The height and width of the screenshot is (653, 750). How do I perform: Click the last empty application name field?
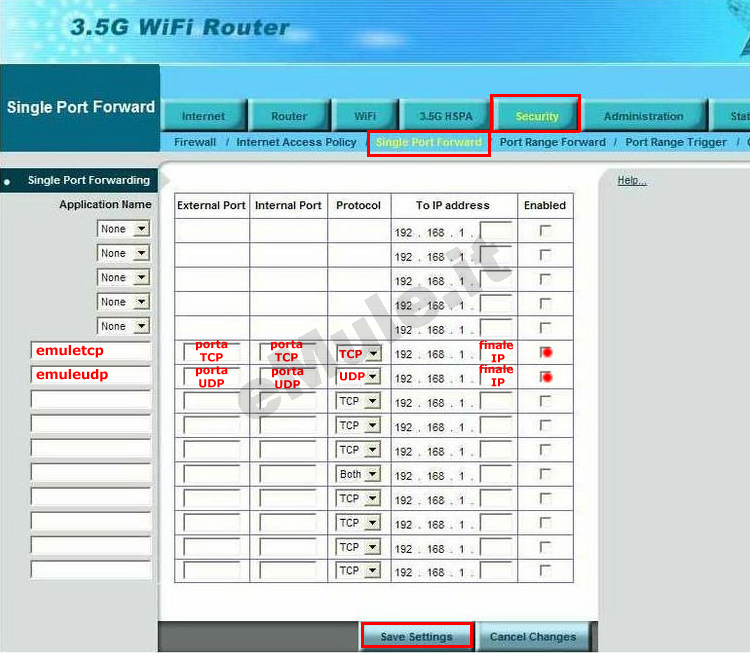91,570
